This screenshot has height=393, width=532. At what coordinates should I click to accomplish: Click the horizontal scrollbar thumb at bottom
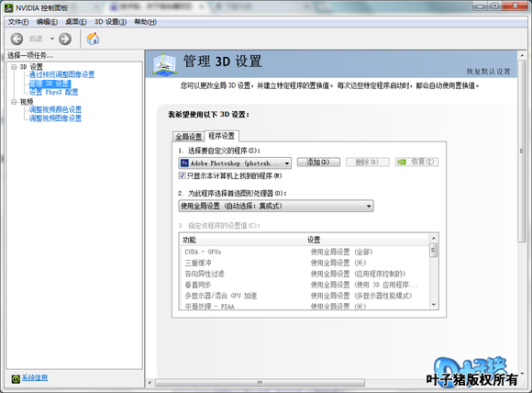pos(260,383)
